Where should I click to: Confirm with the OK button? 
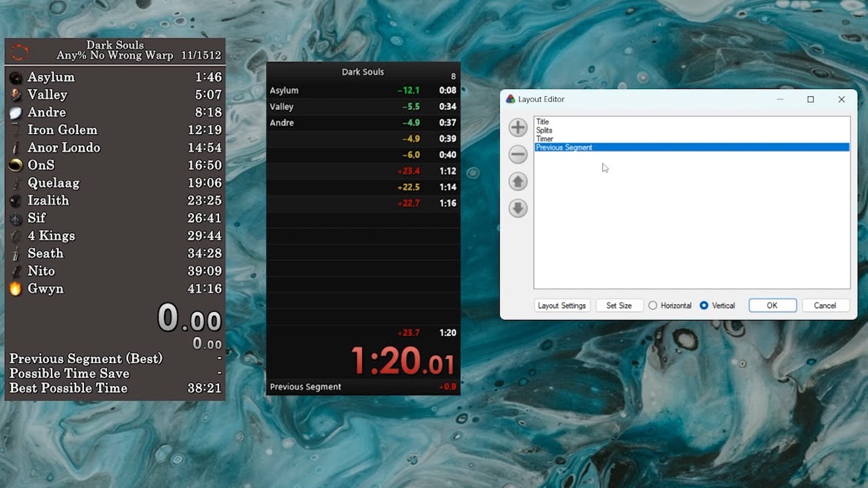tap(772, 306)
